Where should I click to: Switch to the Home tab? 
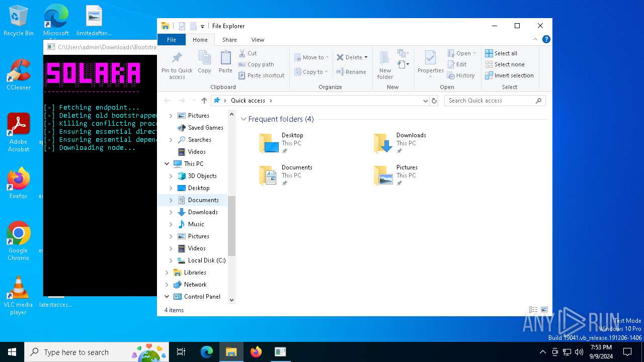200,40
